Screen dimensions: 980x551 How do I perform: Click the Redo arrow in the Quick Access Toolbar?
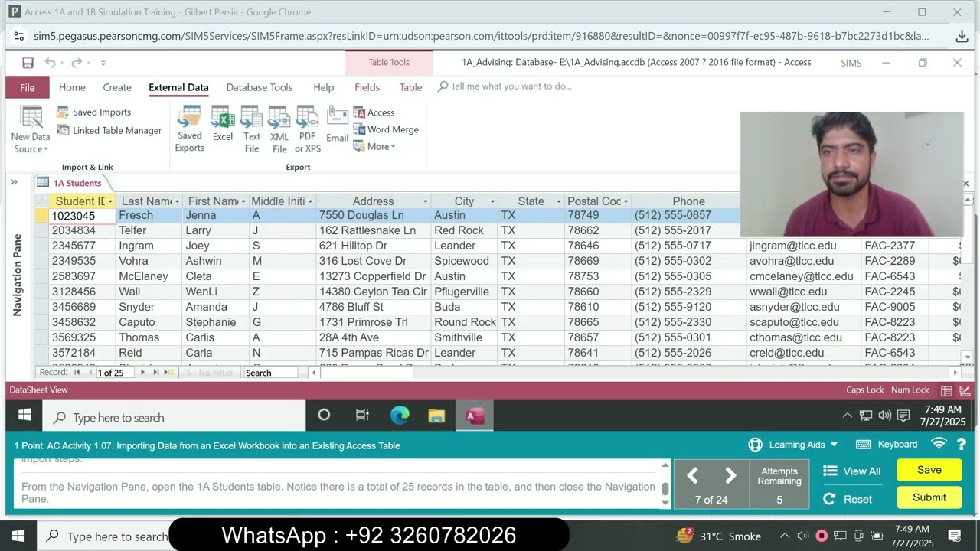[77, 63]
